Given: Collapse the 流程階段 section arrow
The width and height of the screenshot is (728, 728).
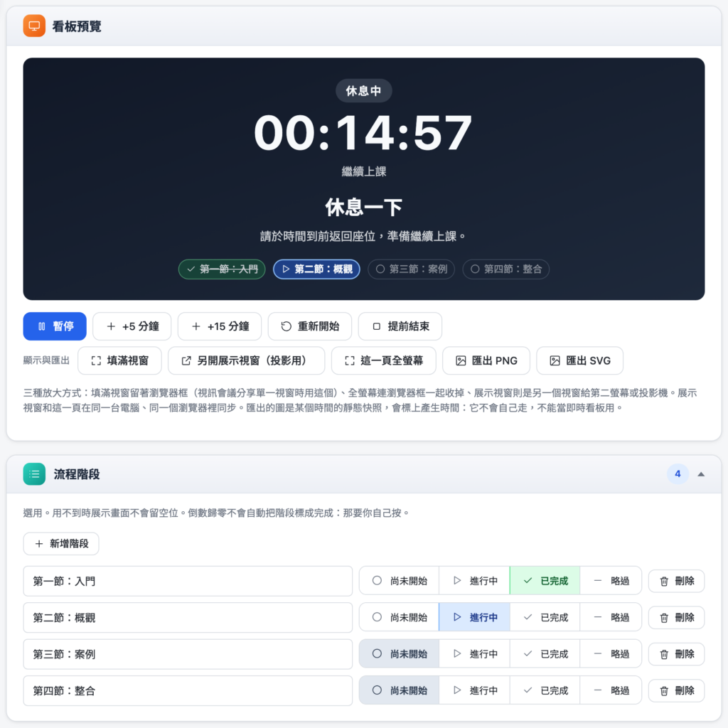Looking at the screenshot, I should (x=701, y=474).
